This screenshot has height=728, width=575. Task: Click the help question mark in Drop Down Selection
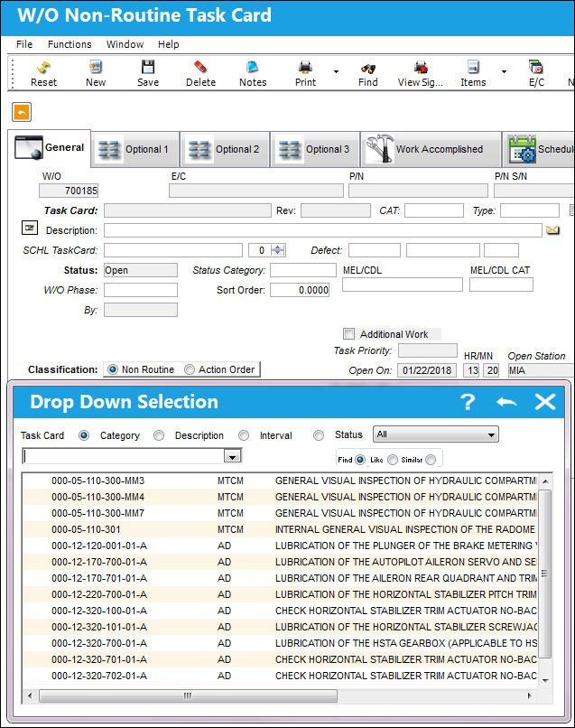pos(468,402)
